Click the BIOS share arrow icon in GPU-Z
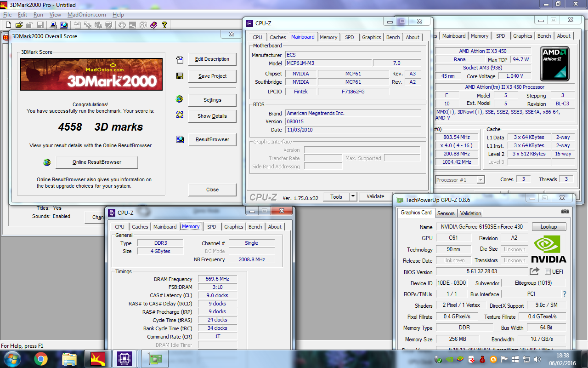Image resolution: width=588 pixels, height=368 pixels. (x=534, y=271)
